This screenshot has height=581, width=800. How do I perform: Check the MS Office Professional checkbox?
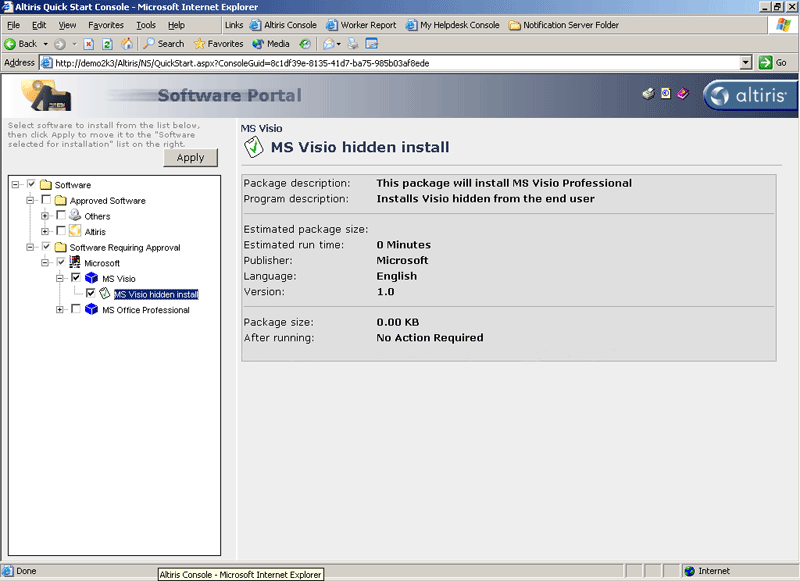tap(76, 310)
